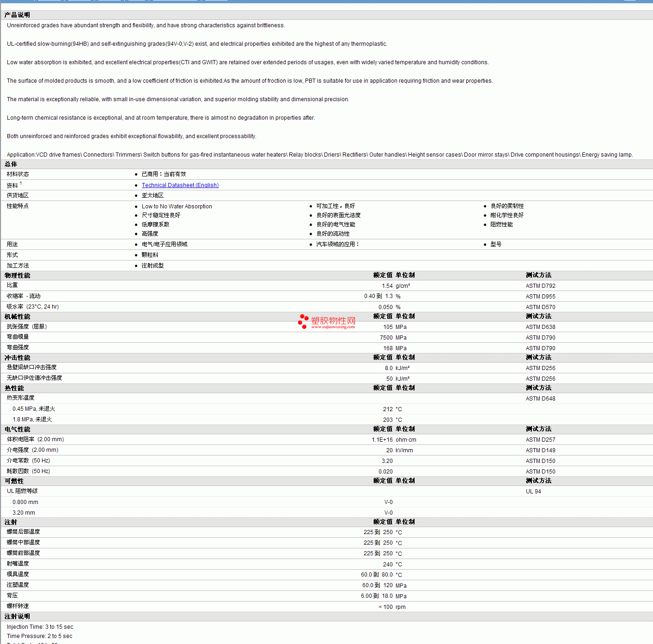
Task: Click the 介电常数 (50 Hz) row label
Action: tap(28, 461)
